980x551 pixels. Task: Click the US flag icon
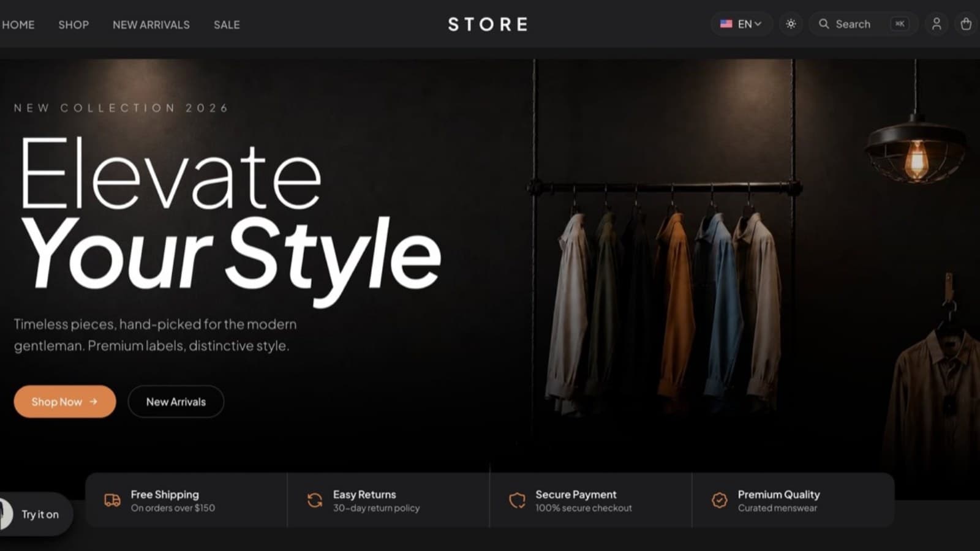(726, 24)
